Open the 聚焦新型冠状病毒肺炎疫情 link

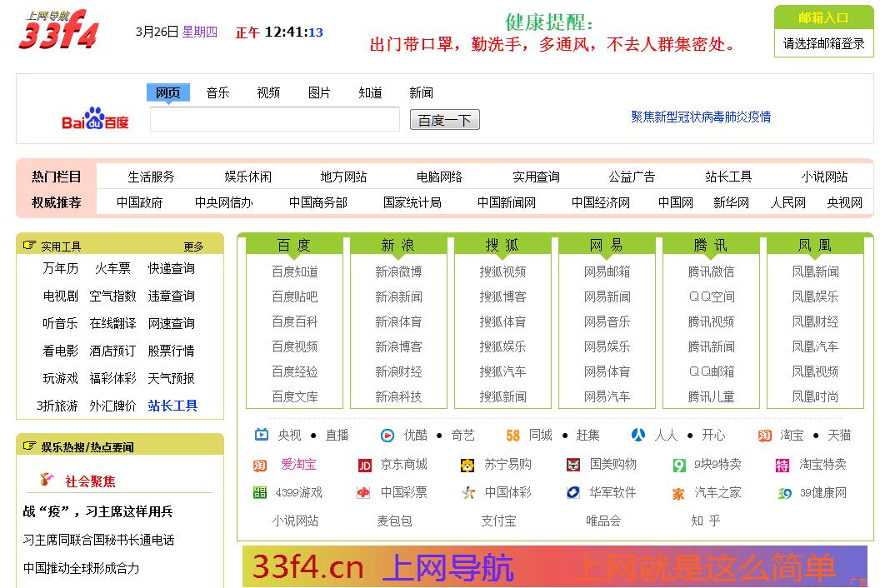(700, 117)
